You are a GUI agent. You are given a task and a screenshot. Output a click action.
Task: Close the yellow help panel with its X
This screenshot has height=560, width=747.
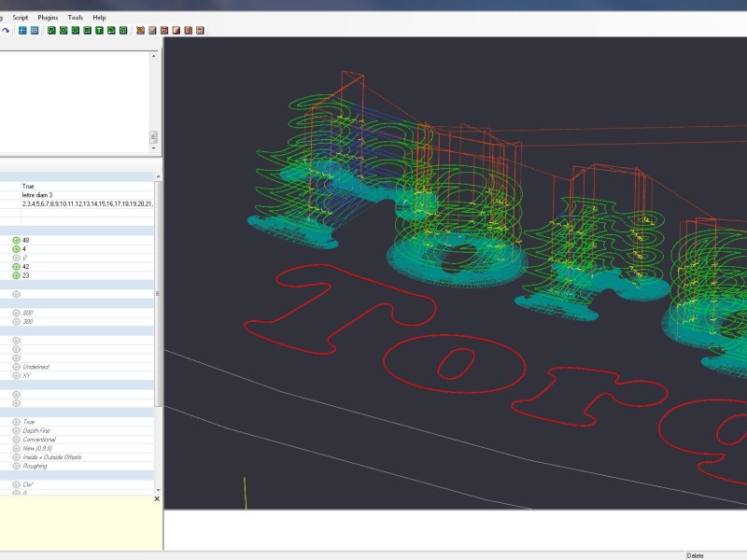pyautogui.click(x=157, y=499)
